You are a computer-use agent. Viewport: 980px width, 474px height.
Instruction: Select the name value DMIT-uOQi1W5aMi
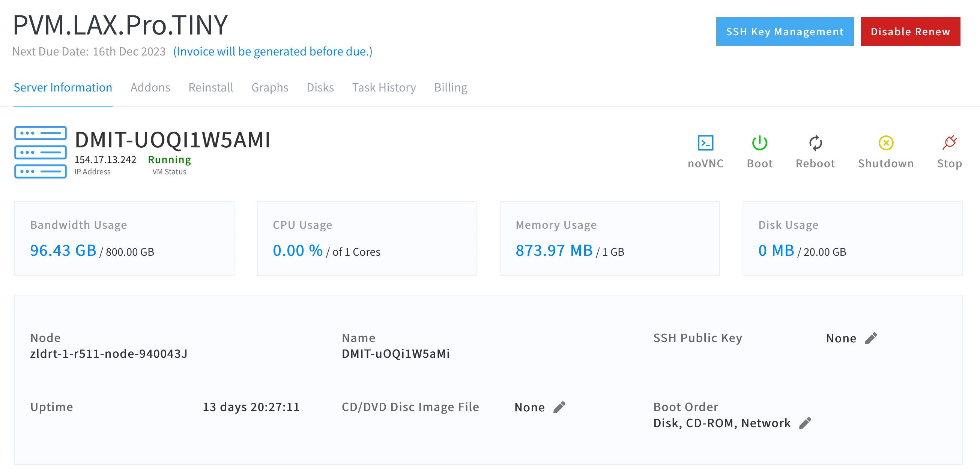(396, 354)
